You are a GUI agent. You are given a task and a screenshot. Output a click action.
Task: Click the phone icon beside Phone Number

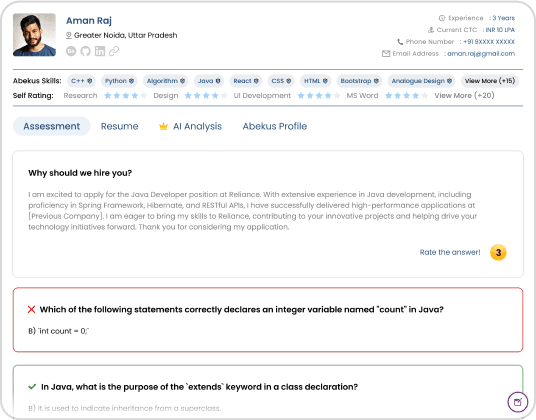click(400, 42)
